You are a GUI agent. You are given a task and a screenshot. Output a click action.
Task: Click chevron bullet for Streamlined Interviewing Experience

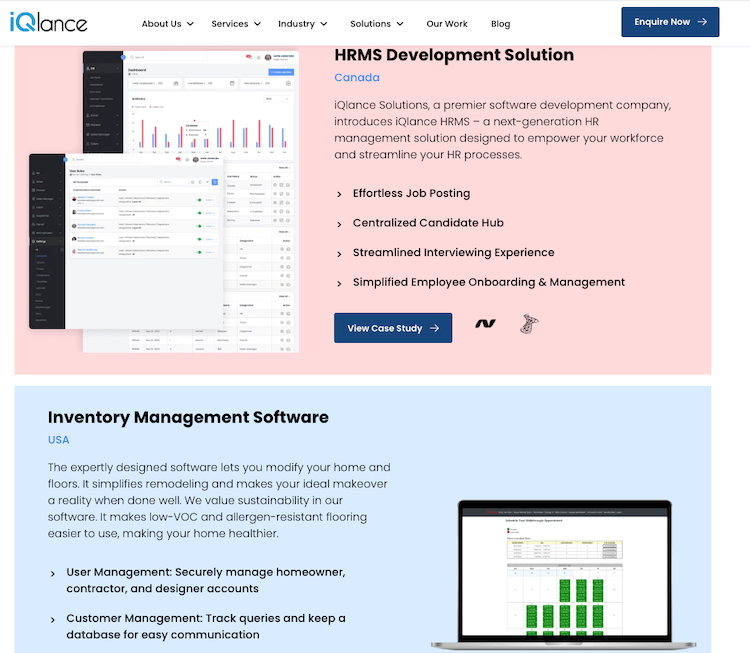pos(339,253)
